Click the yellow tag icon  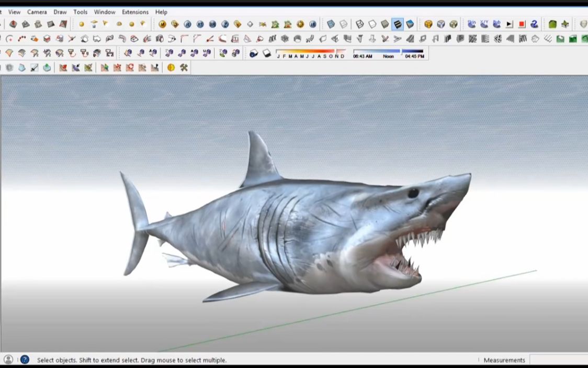coord(238,25)
